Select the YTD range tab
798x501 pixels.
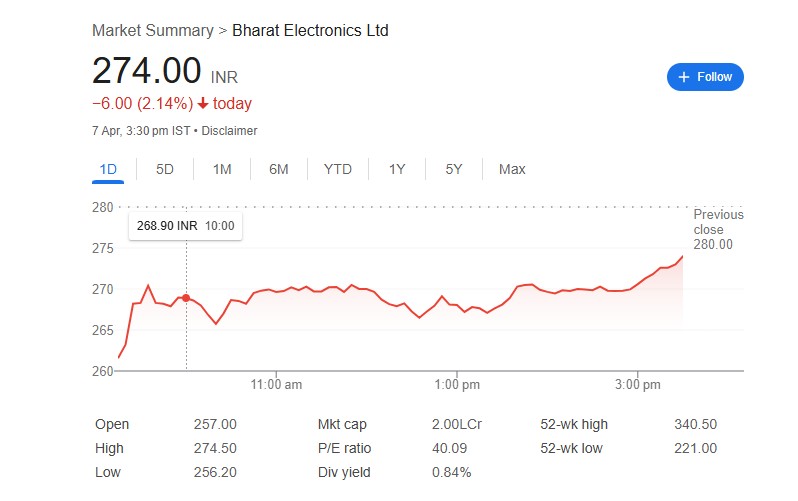(x=338, y=169)
